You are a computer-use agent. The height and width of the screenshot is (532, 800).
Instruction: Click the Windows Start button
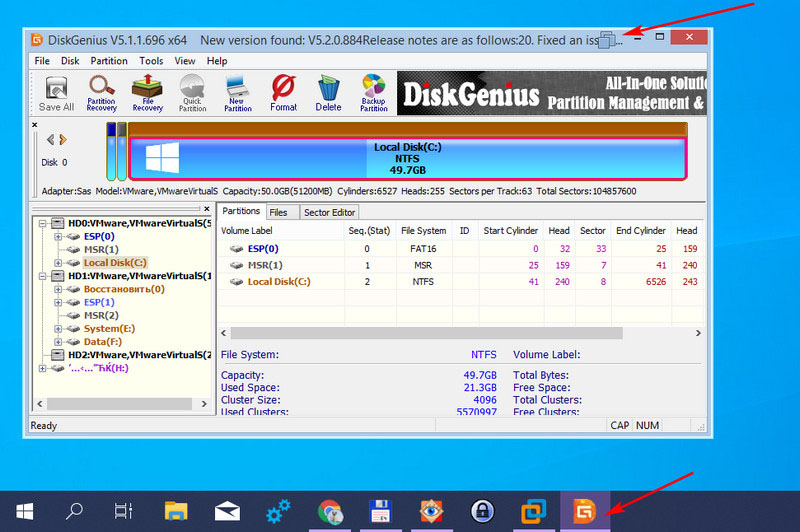tap(24, 511)
